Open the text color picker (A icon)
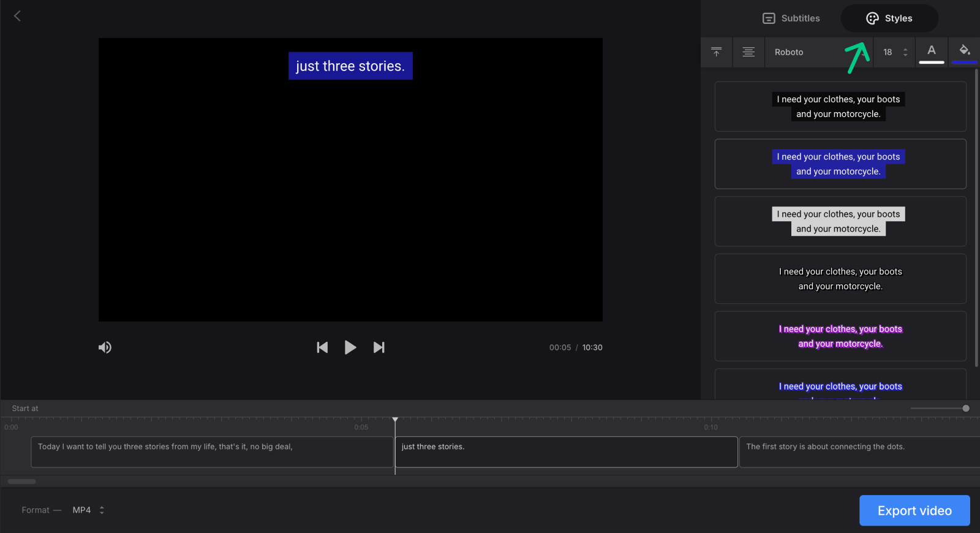The height and width of the screenshot is (533, 980). click(x=932, y=52)
